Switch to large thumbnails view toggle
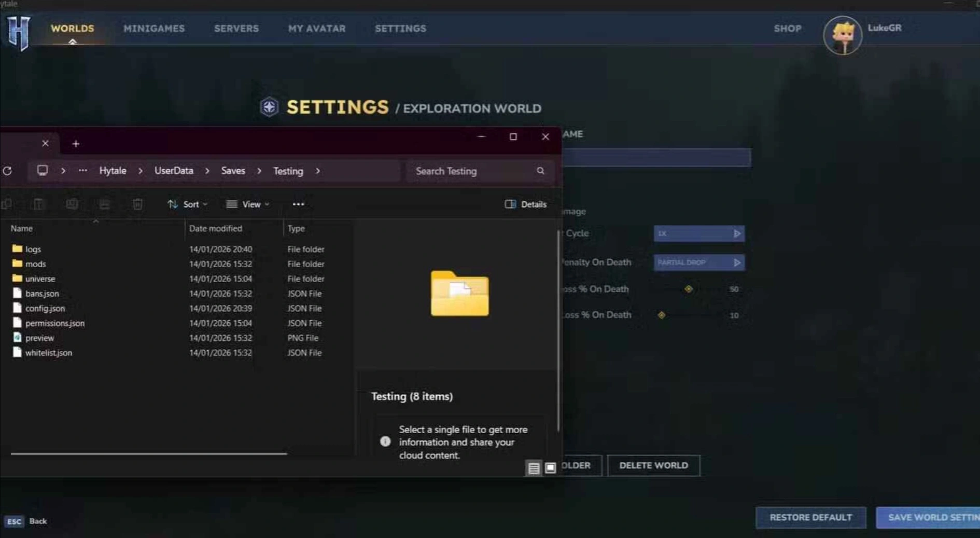 (x=551, y=468)
